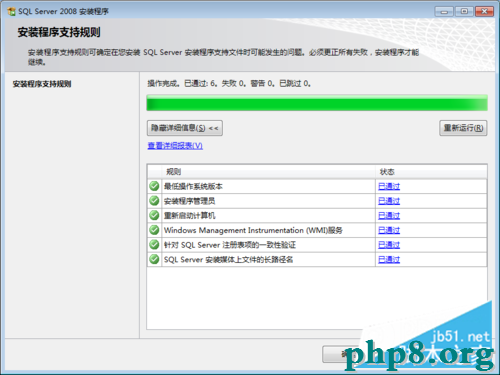Image resolution: width=500 pixels, height=375 pixels.
Task: Open the 查看详细报表(V) link
Action: point(175,146)
